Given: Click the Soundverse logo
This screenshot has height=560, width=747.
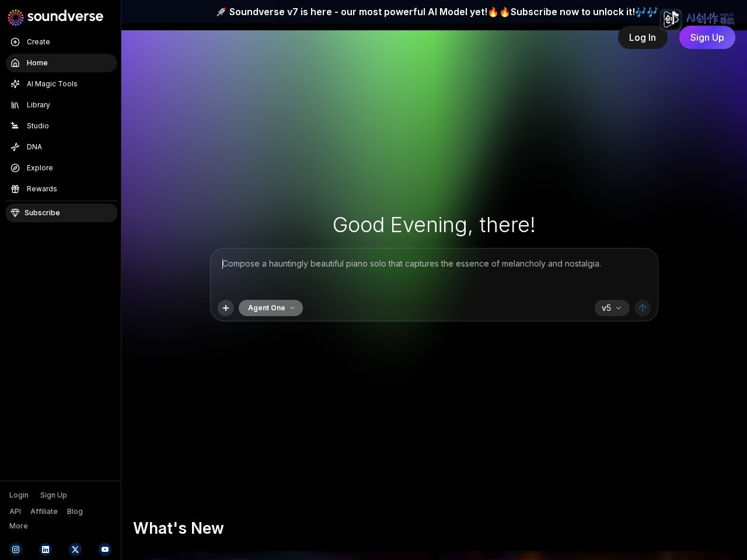Looking at the screenshot, I should (55, 17).
